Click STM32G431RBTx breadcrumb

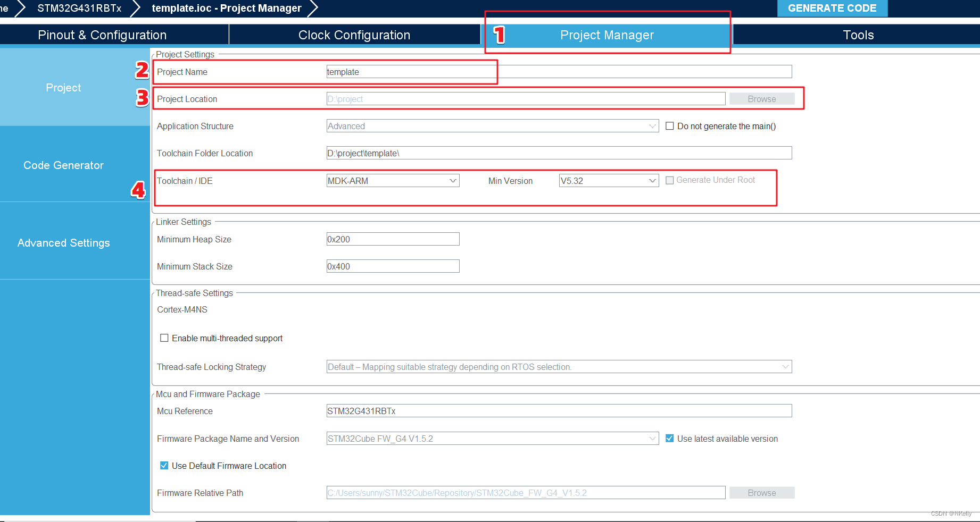[x=79, y=8]
